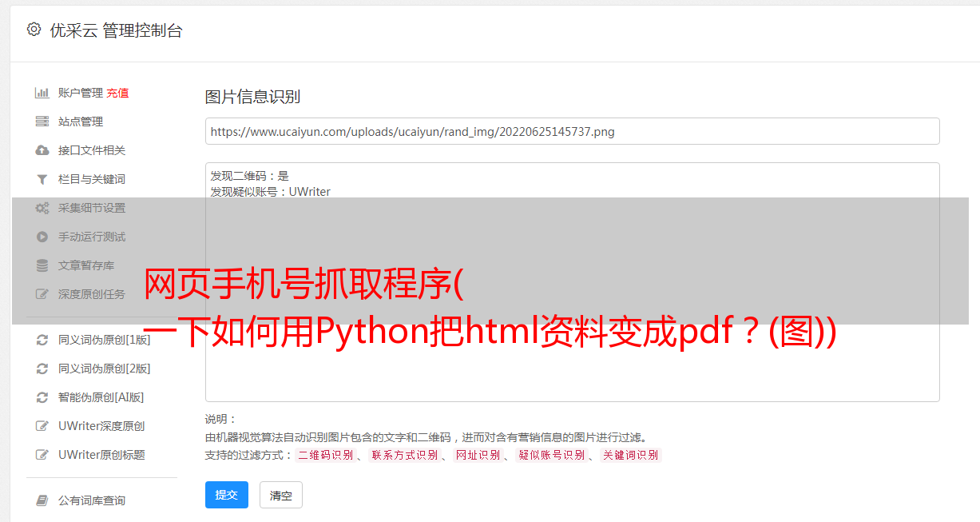Click the 关键词识别 tag
Viewport: 980px width, 522px height.
pyautogui.click(x=630, y=455)
